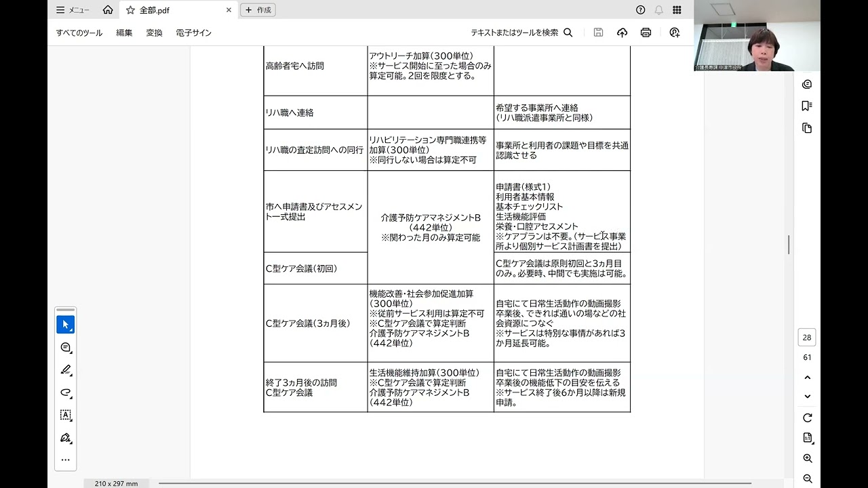
Task: Save the document with floppy icon
Action: coord(598,33)
